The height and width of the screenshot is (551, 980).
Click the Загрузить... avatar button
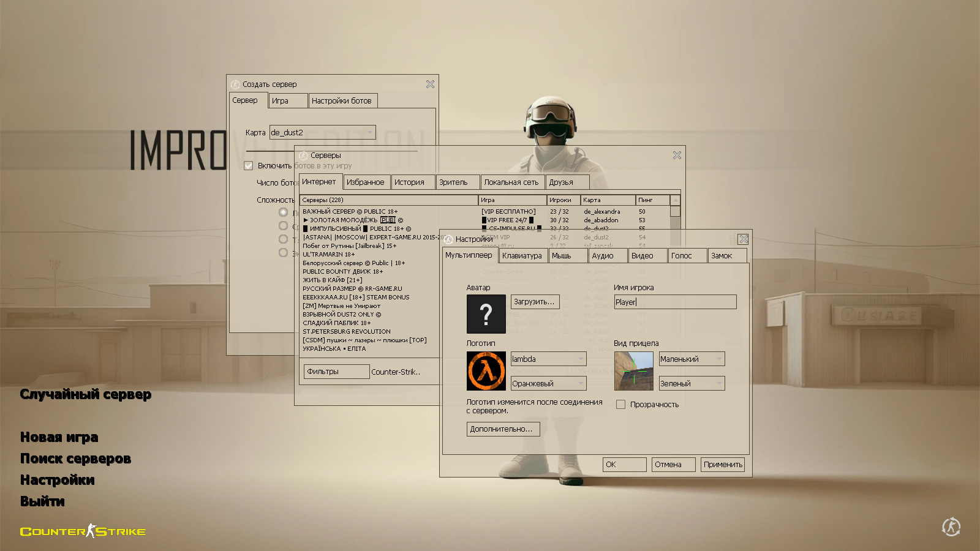pos(535,302)
